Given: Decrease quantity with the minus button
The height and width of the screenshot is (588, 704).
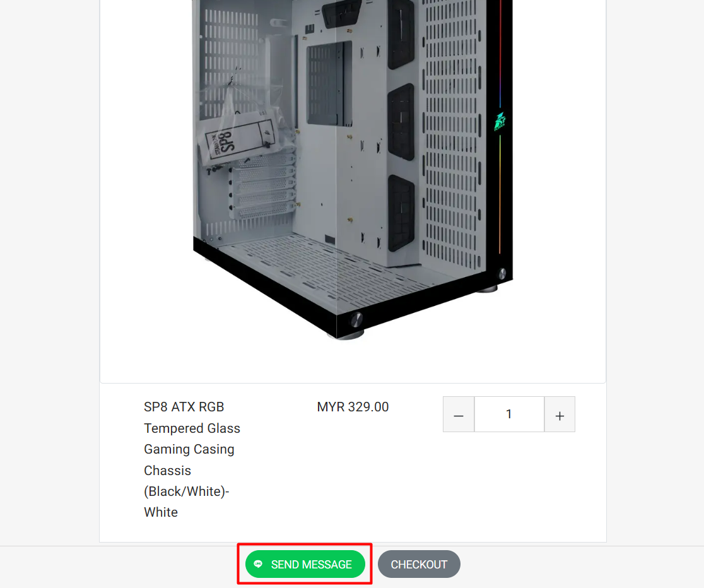Looking at the screenshot, I should click(459, 414).
